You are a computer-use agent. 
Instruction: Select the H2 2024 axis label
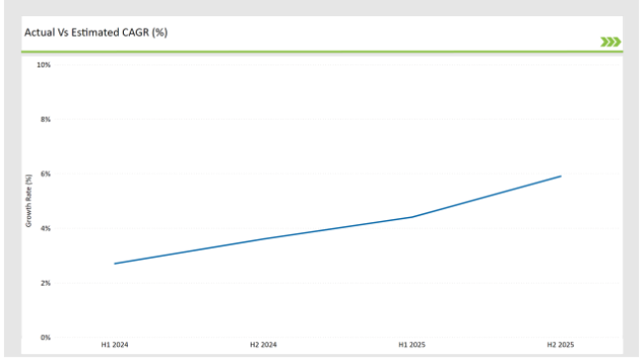click(x=264, y=345)
